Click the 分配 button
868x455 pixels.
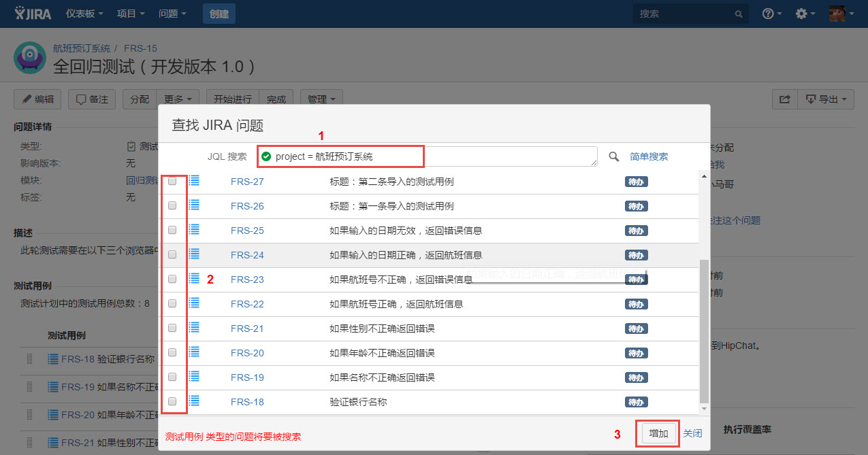tap(140, 99)
